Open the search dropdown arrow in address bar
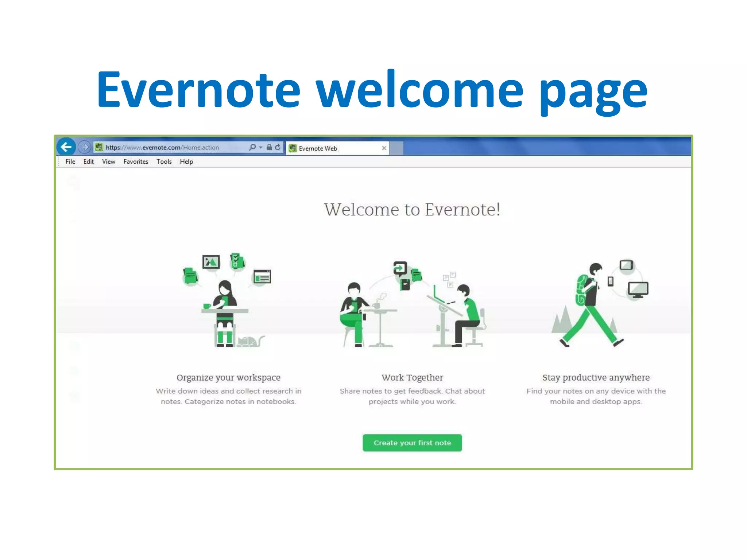Screen dimensions: 747x560 point(260,147)
